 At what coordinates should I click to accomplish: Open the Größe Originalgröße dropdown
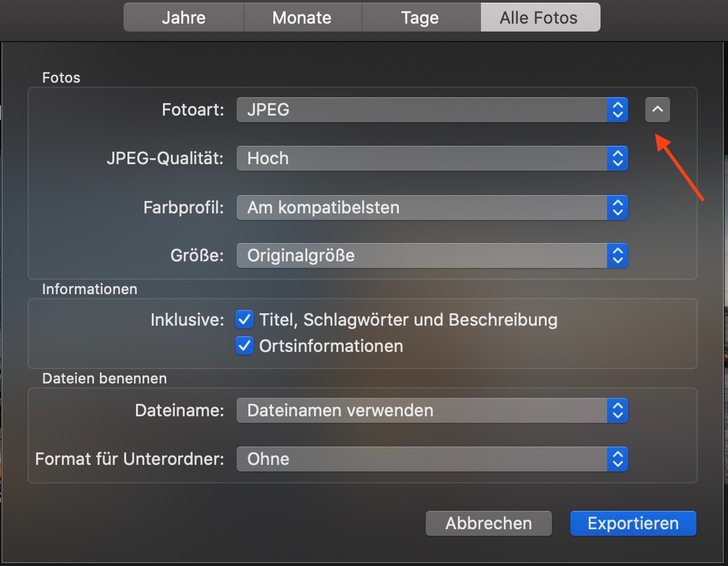tap(422, 255)
